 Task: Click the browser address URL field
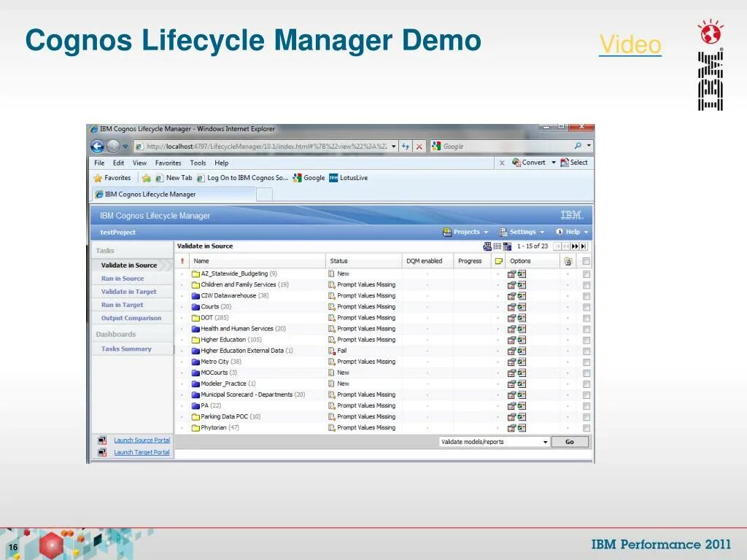coord(267,146)
